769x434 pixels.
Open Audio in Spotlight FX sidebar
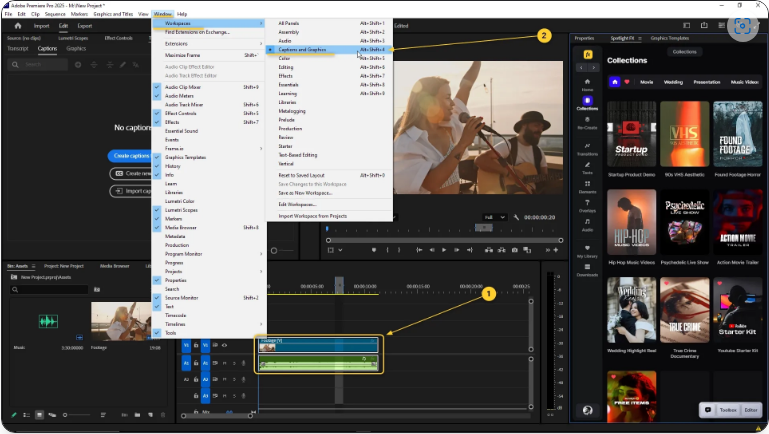click(x=587, y=225)
